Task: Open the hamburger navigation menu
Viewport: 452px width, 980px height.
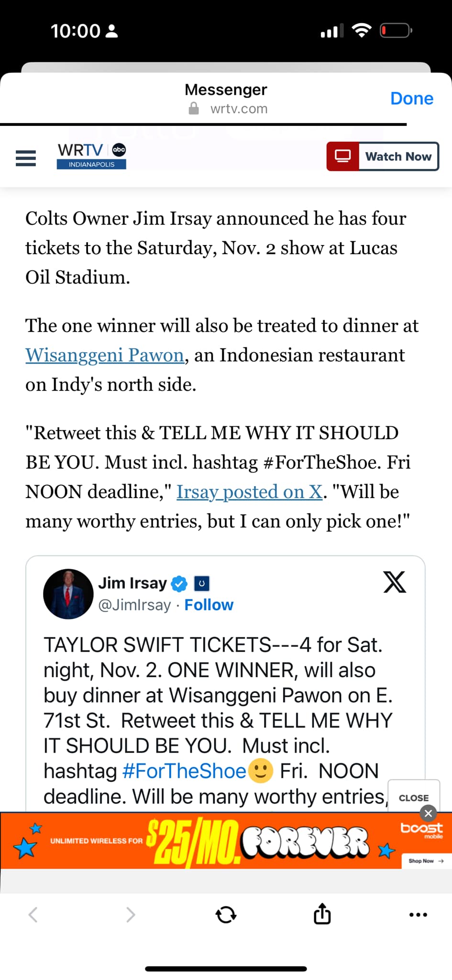Action: pyautogui.click(x=26, y=158)
